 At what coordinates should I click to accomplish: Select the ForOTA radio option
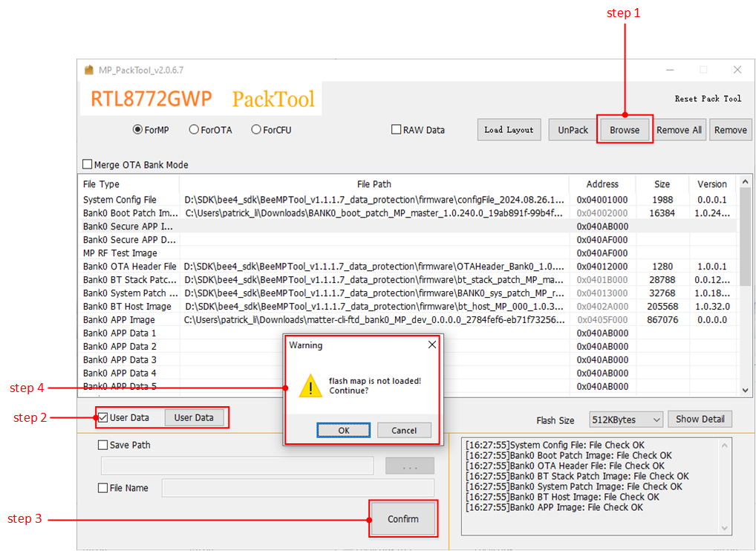point(195,130)
